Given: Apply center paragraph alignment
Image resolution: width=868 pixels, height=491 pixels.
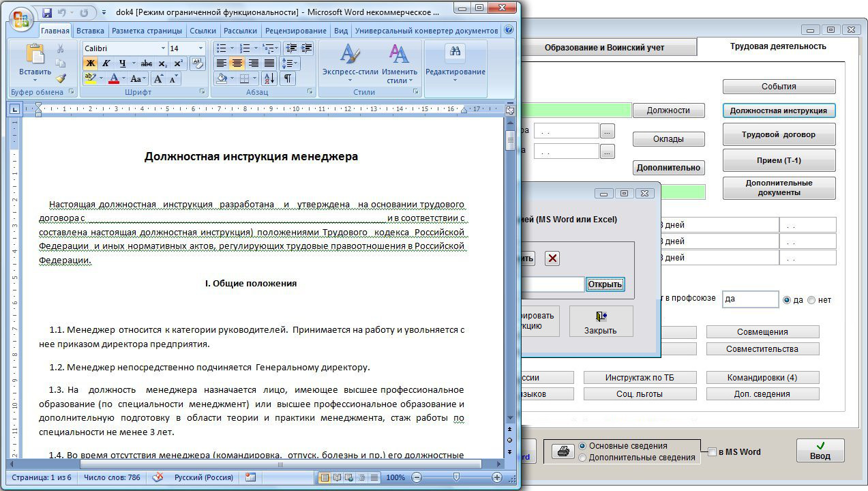Looking at the screenshot, I should pos(237,63).
